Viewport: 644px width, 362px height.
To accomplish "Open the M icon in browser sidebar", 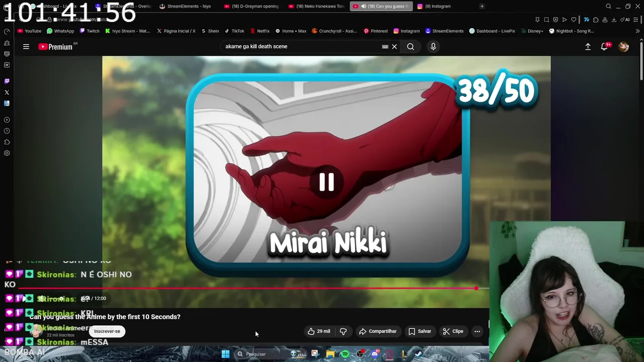I will pos(7,65).
